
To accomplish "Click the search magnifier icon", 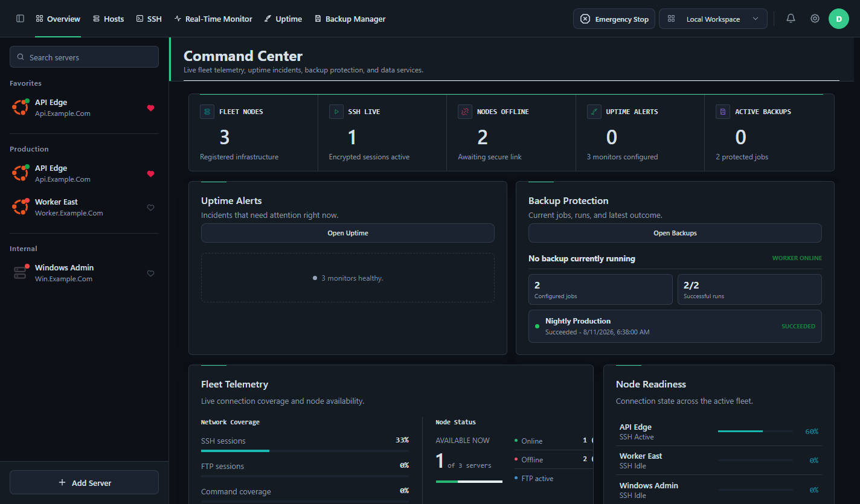I will [x=21, y=57].
